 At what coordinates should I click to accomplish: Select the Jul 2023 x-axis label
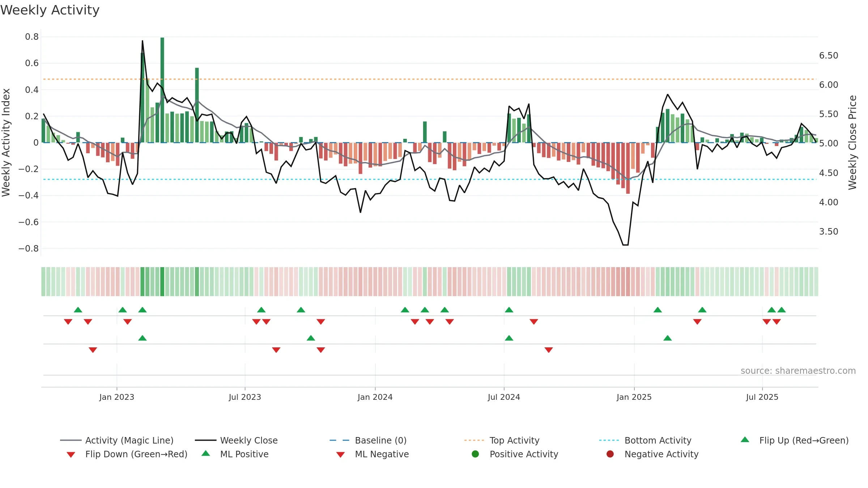coord(245,397)
